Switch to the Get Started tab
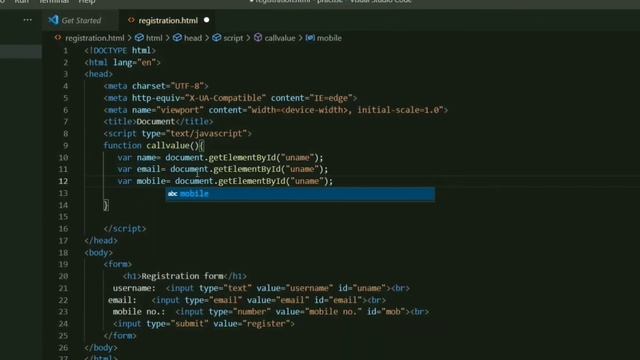Screen dimensions: 640x360 [81, 20]
